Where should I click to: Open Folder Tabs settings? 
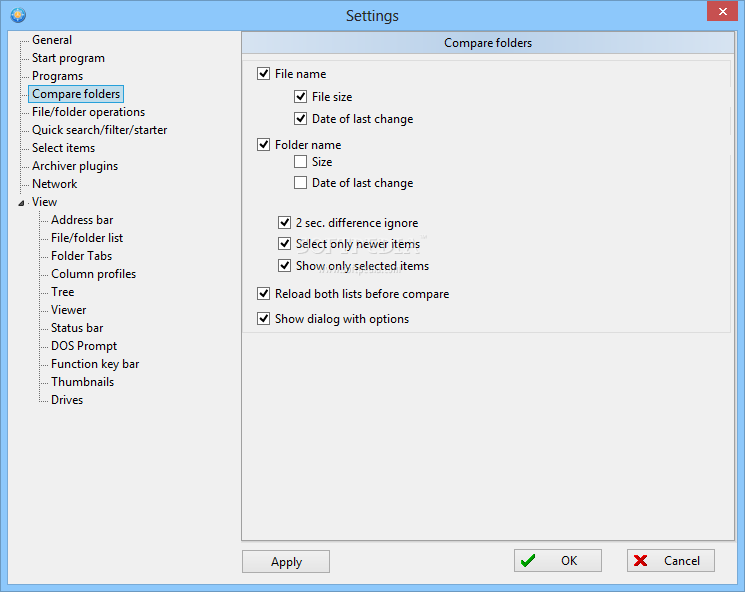coord(81,256)
